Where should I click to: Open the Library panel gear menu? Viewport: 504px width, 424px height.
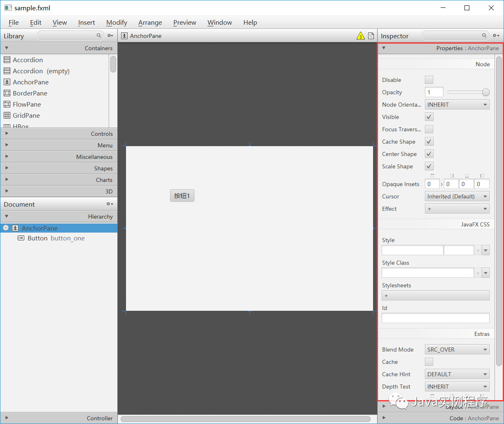(x=110, y=36)
